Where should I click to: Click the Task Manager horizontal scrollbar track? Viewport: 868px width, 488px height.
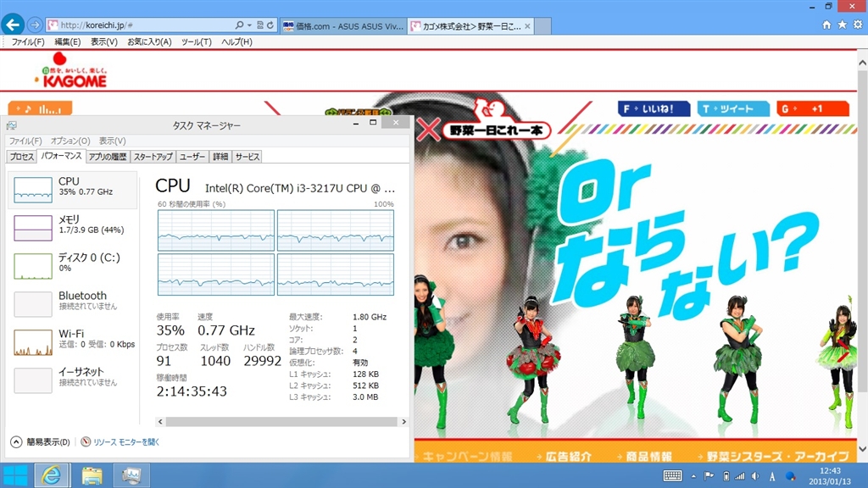click(x=281, y=422)
